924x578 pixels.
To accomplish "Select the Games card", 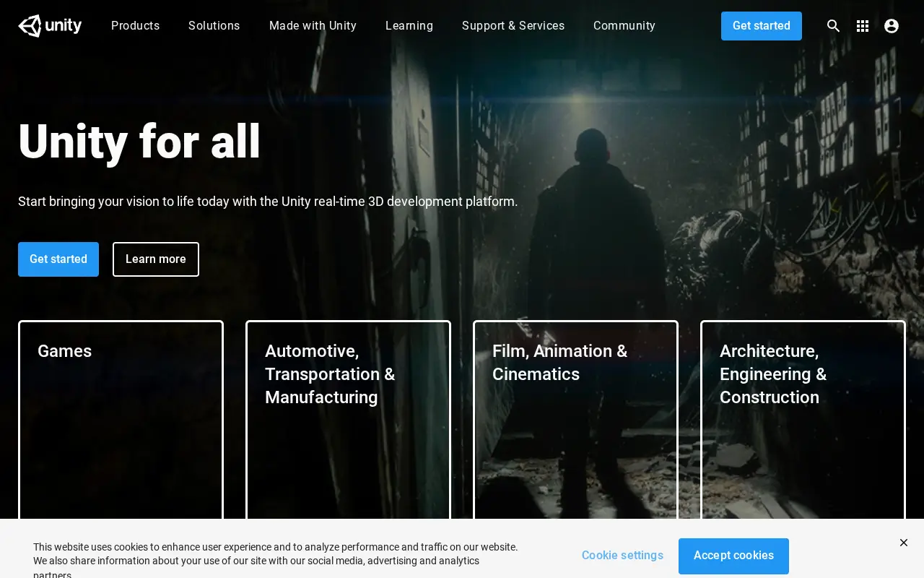I will [x=121, y=419].
